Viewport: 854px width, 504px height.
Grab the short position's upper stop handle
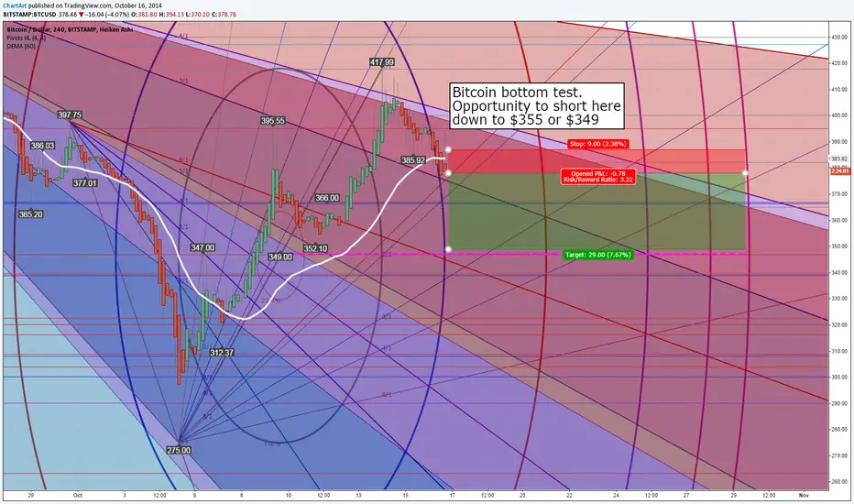click(448, 149)
